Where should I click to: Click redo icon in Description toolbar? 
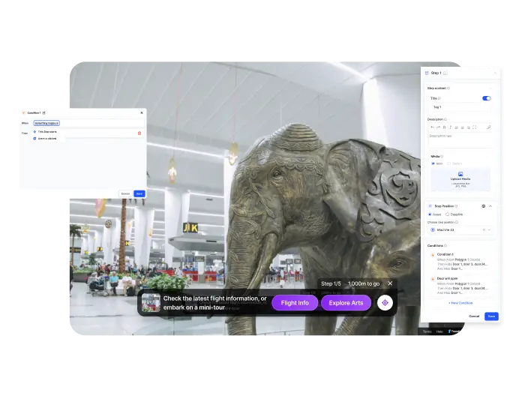(x=439, y=127)
